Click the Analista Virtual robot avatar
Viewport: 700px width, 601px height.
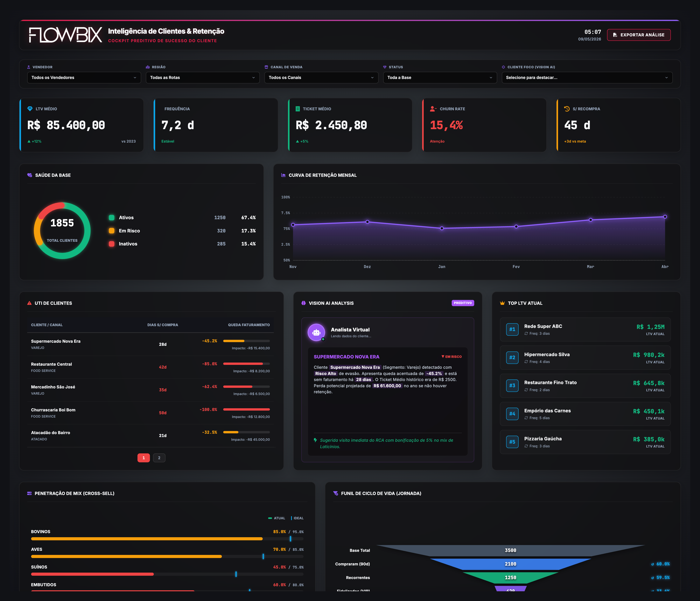pyautogui.click(x=317, y=333)
